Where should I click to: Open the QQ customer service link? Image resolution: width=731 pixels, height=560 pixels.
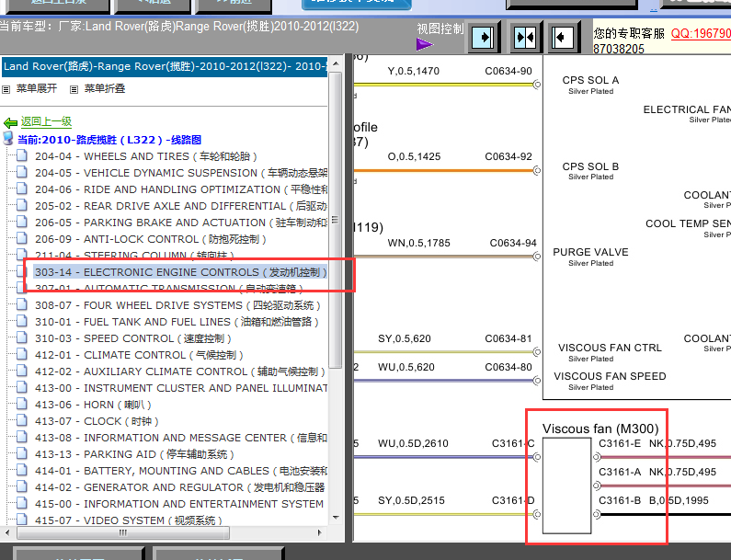click(x=701, y=34)
